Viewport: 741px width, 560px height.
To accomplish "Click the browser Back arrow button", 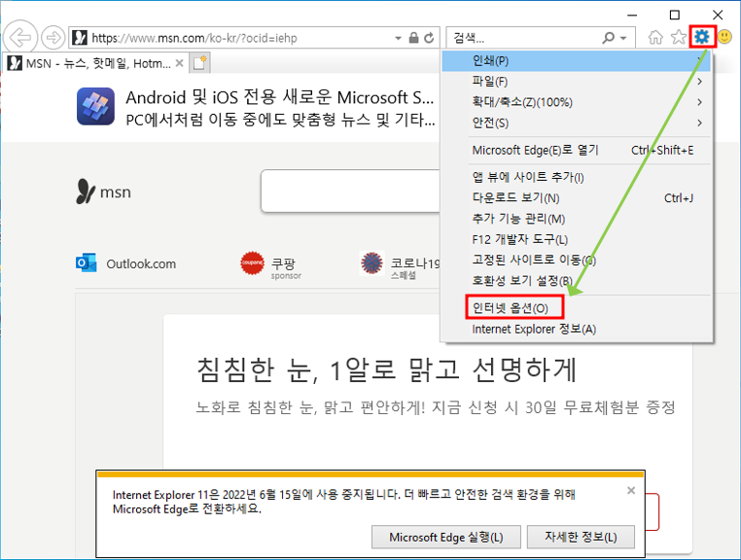I will (20, 37).
